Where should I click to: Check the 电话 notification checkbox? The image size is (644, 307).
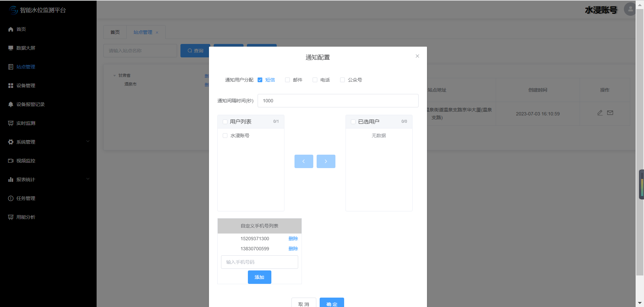tap(315, 80)
